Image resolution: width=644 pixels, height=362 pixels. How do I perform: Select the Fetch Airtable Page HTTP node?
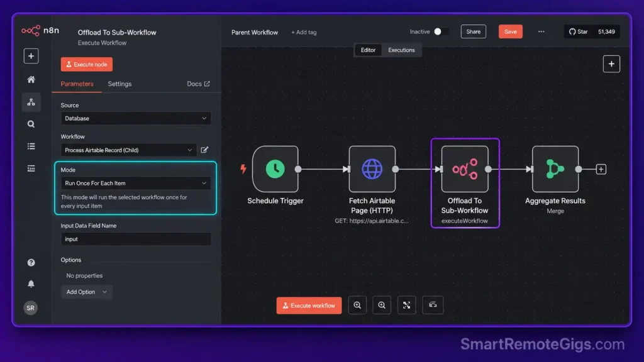pyautogui.click(x=372, y=169)
